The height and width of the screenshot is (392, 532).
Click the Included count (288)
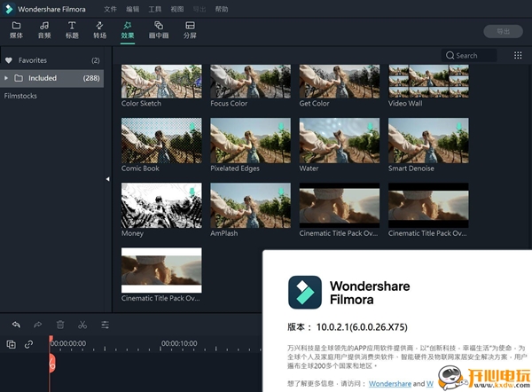(x=91, y=78)
